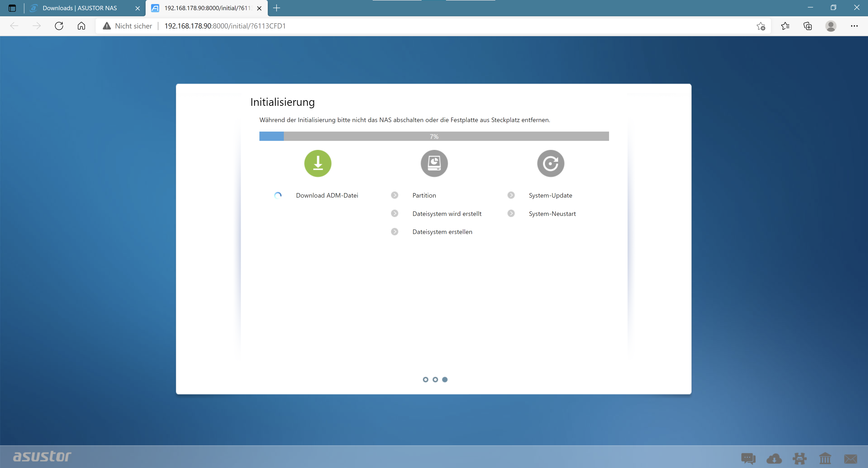
Task: Select the second page indicator dot
Action: point(435,379)
